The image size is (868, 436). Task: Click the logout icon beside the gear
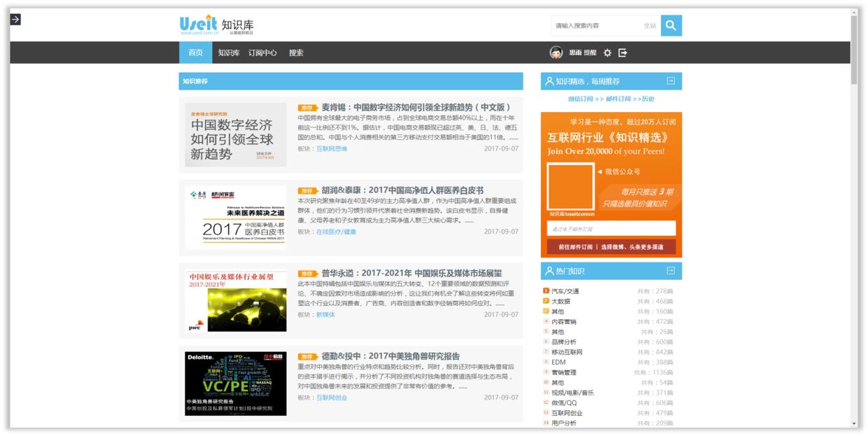click(622, 52)
